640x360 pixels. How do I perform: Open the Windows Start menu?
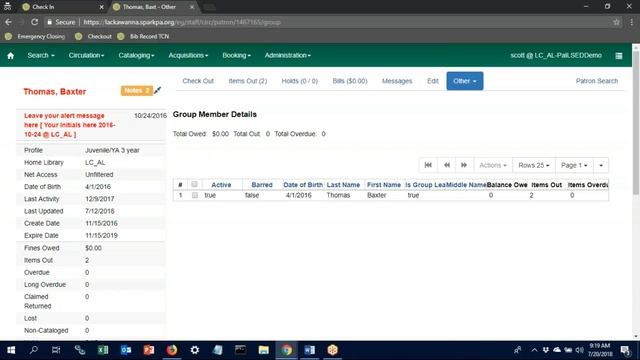point(11,350)
